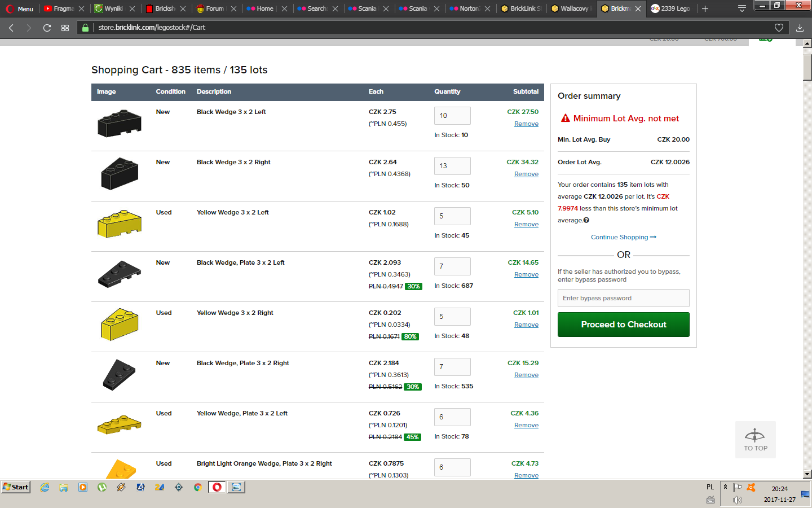Click the page scrollbar down arrow
The height and width of the screenshot is (508, 812).
point(807,474)
